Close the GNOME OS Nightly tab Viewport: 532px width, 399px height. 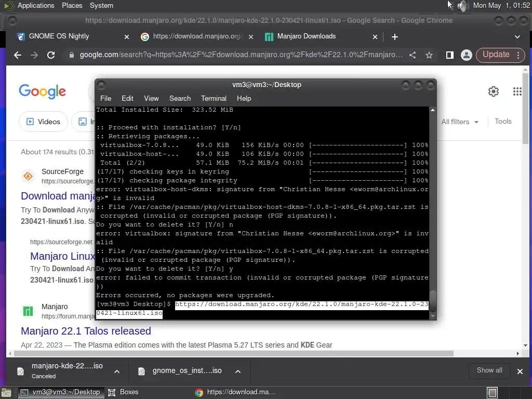click(x=127, y=37)
